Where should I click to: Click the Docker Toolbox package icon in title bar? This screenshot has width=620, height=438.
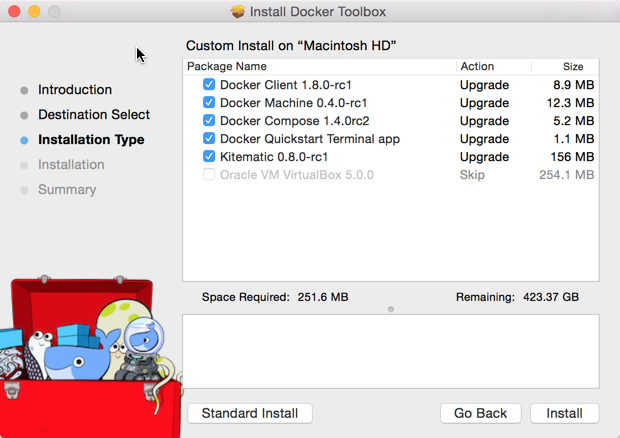coord(238,12)
